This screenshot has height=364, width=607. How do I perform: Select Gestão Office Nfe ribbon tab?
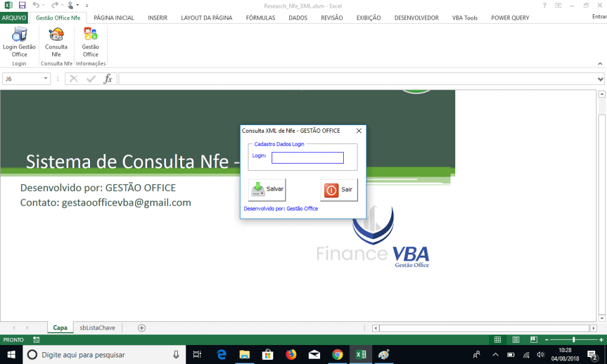pos(58,18)
